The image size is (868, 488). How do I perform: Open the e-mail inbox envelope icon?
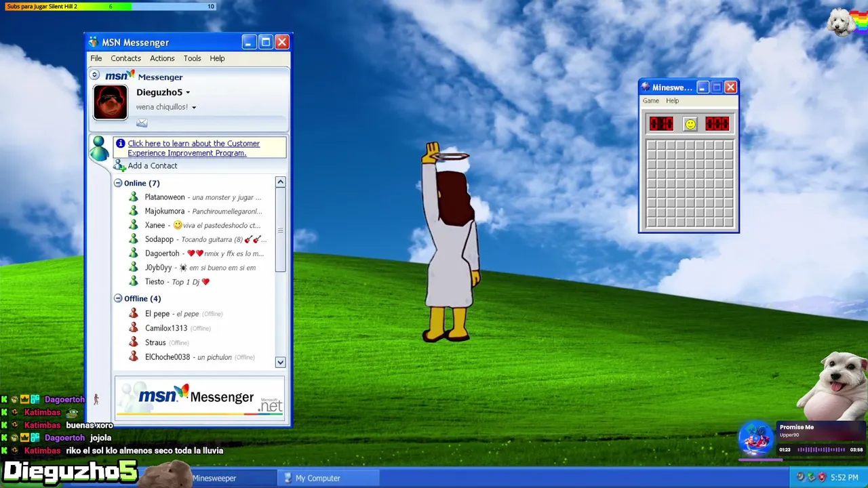[142, 123]
